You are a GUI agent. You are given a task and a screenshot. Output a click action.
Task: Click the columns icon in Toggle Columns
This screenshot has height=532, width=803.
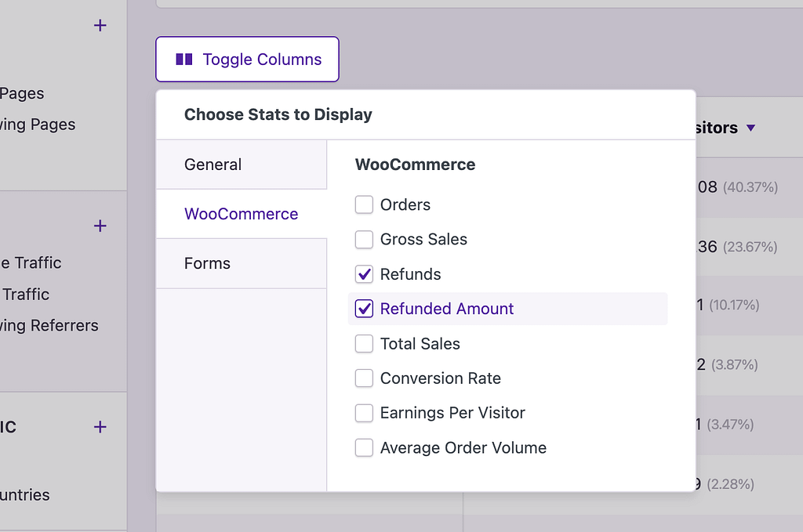click(x=184, y=60)
